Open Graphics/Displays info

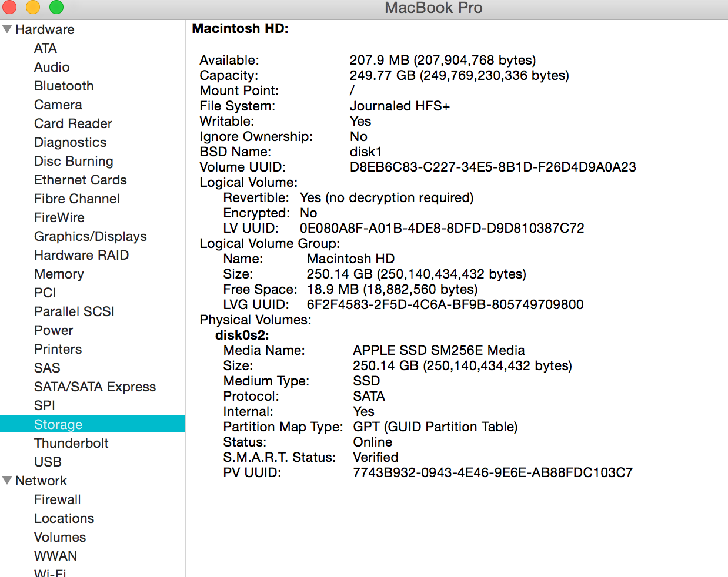[x=91, y=236]
